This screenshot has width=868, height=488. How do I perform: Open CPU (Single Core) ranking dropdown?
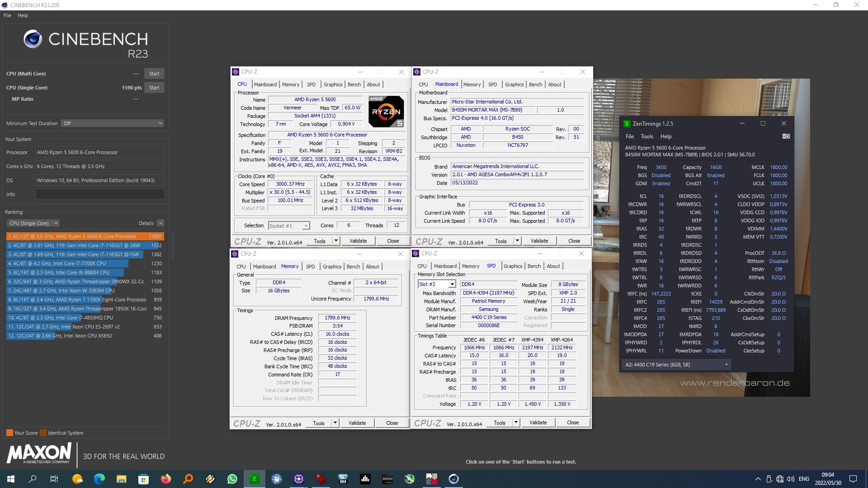click(x=33, y=223)
